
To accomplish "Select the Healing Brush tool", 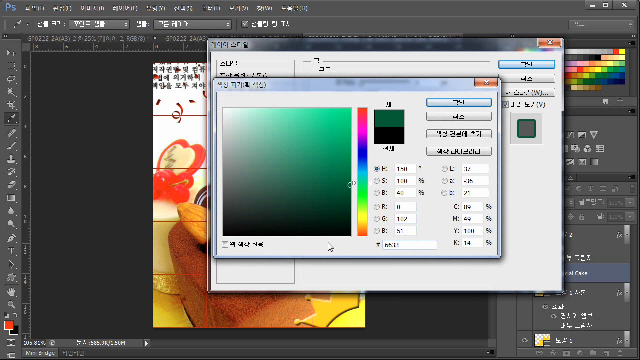I will click(11, 132).
